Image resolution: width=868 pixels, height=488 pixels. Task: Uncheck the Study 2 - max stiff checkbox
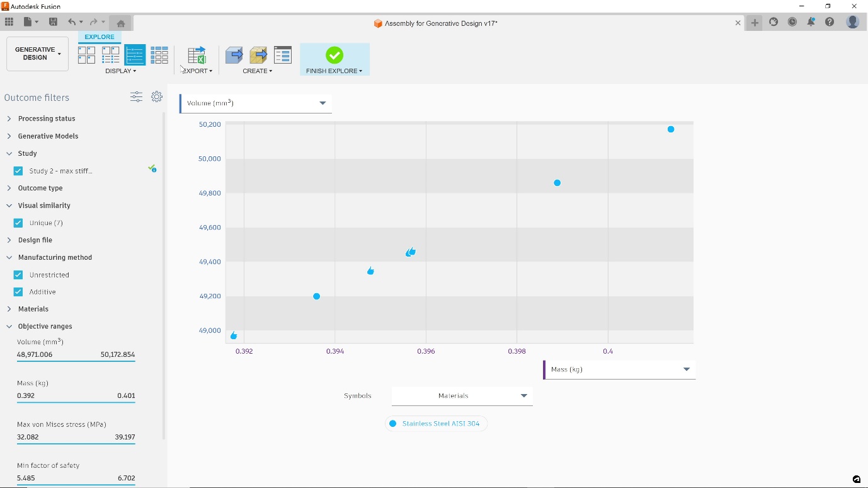18,171
